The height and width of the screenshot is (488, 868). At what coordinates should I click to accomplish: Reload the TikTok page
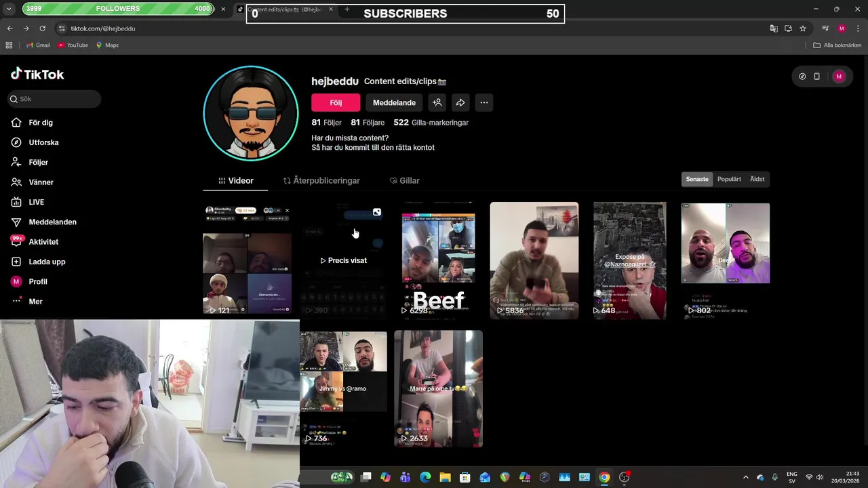tap(42, 28)
